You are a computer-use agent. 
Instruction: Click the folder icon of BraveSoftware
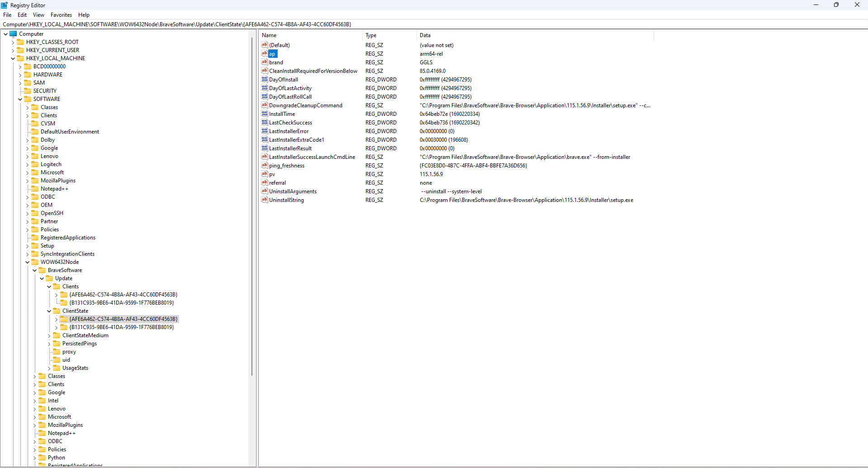click(x=42, y=270)
